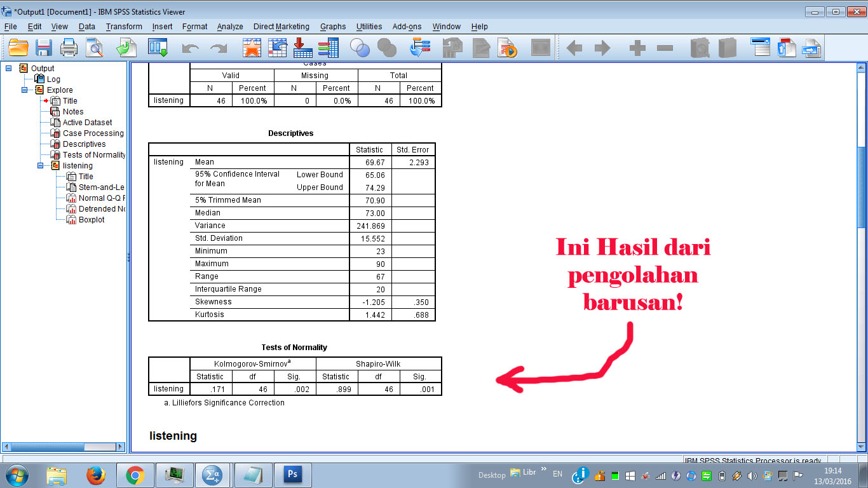Open Photoshop from the taskbar
Viewport: 868px width, 488px height.
tap(292, 474)
